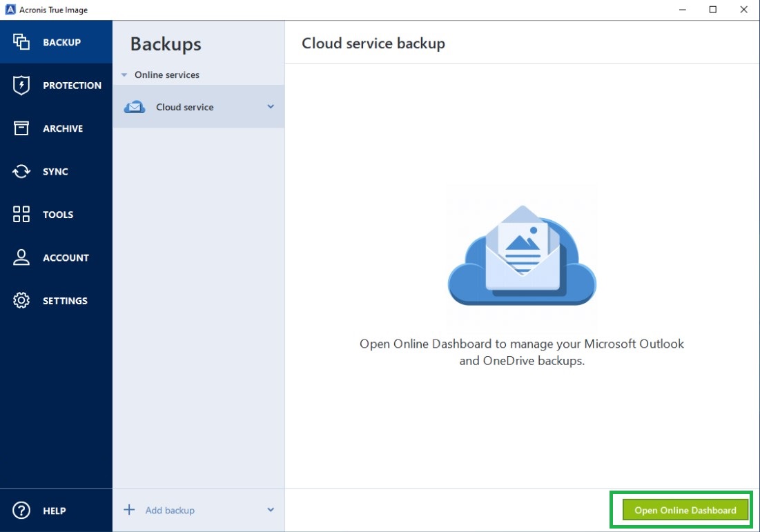Switch to the Account section

pos(56,257)
